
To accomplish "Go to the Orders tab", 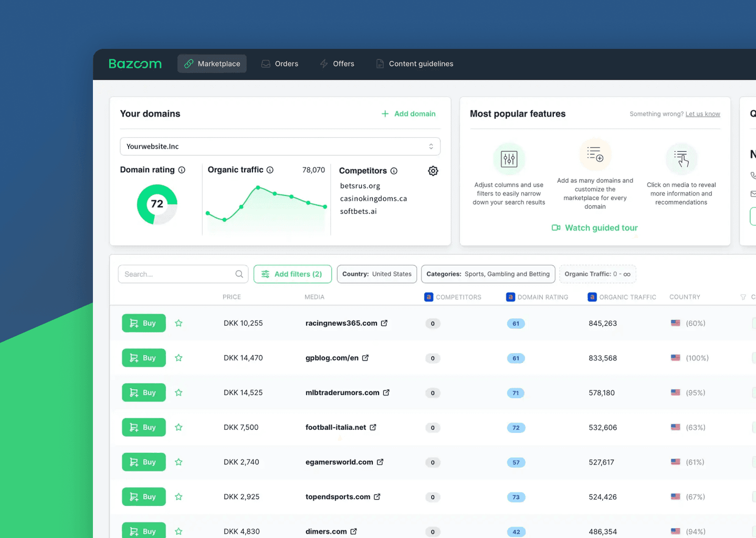I will click(280, 64).
